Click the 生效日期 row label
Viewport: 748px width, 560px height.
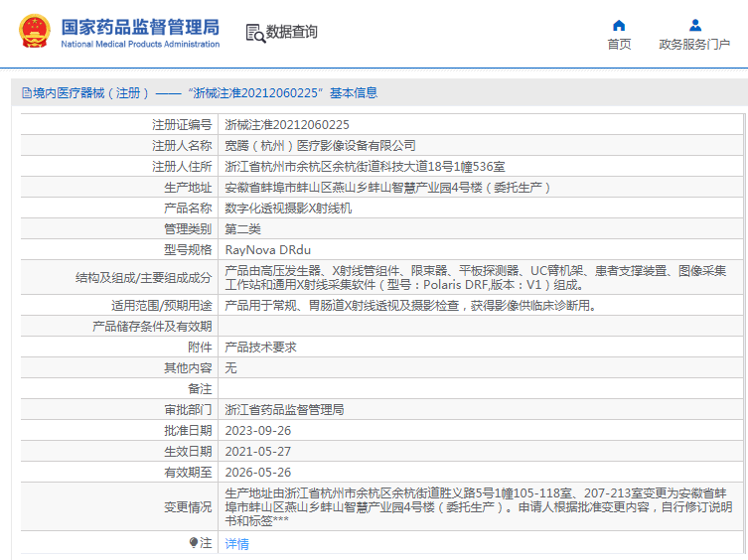click(188, 451)
